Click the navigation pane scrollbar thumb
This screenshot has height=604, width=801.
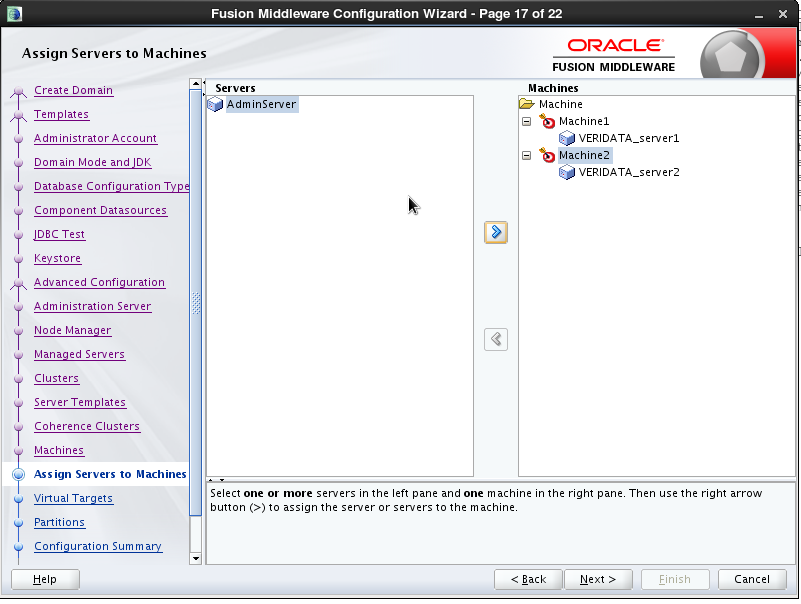tap(196, 303)
